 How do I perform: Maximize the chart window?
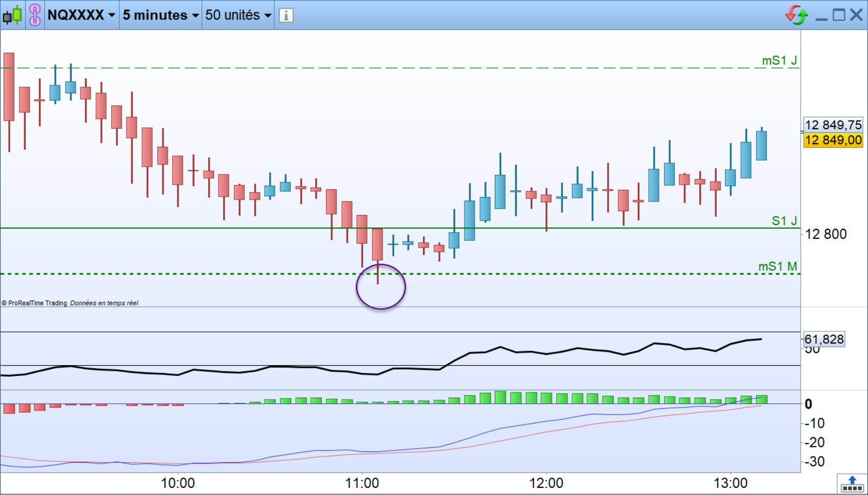coord(839,15)
